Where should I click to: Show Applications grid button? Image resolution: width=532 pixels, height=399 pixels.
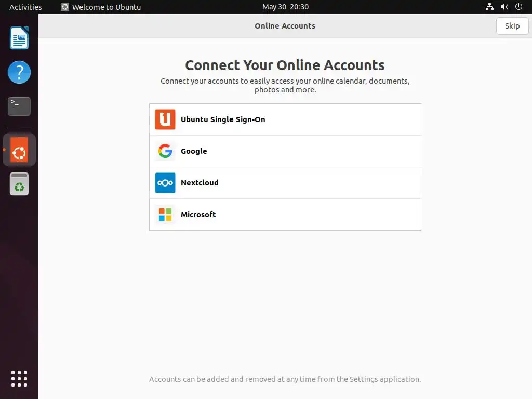19,379
